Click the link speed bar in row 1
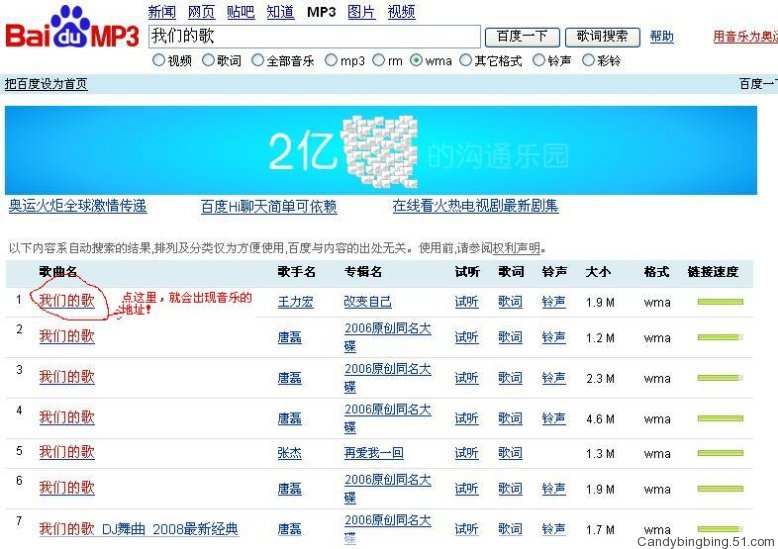This screenshot has width=778, height=549. click(x=720, y=302)
